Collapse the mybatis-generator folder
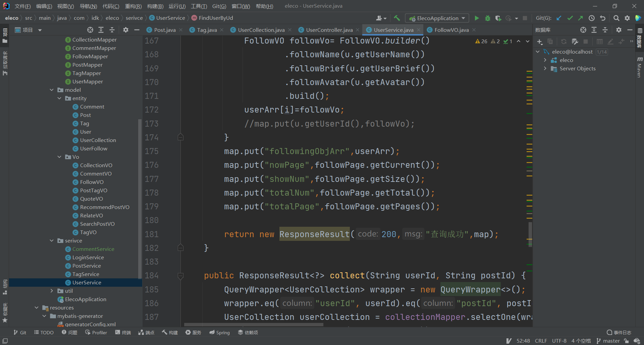 tap(44, 316)
